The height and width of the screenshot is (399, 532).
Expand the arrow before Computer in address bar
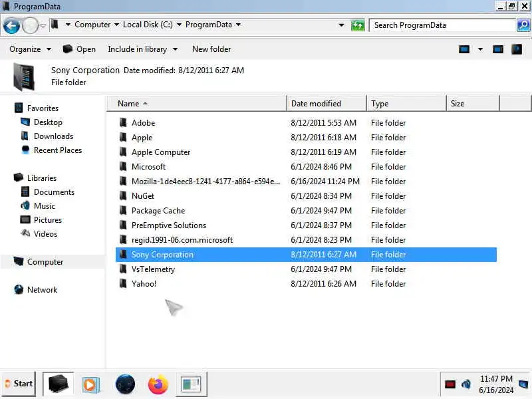point(68,25)
